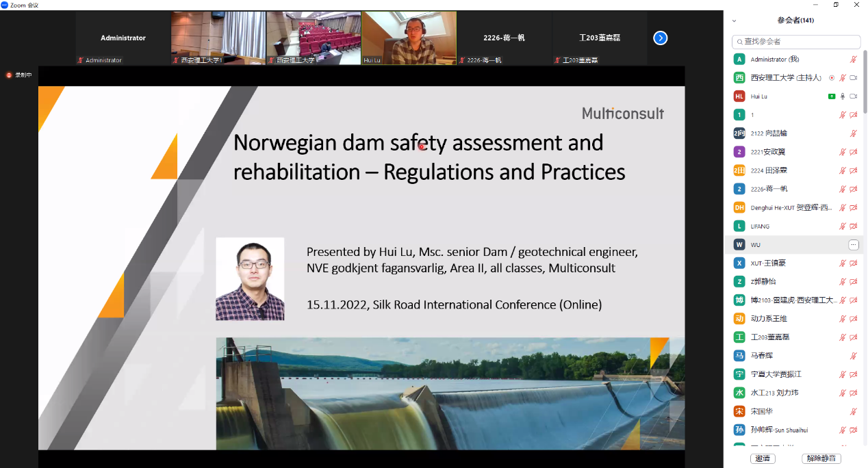Click the 查找参会者 search field
The width and height of the screenshot is (868, 468).
point(796,42)
